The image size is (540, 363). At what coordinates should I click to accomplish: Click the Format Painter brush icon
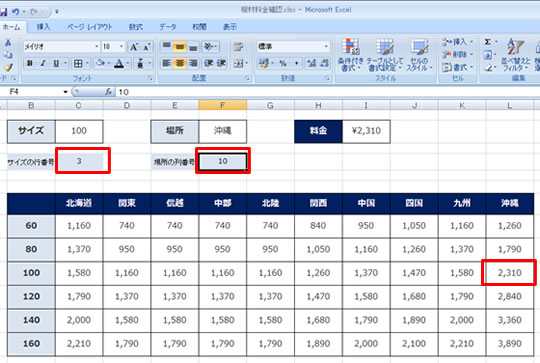[x=8, y=67]
